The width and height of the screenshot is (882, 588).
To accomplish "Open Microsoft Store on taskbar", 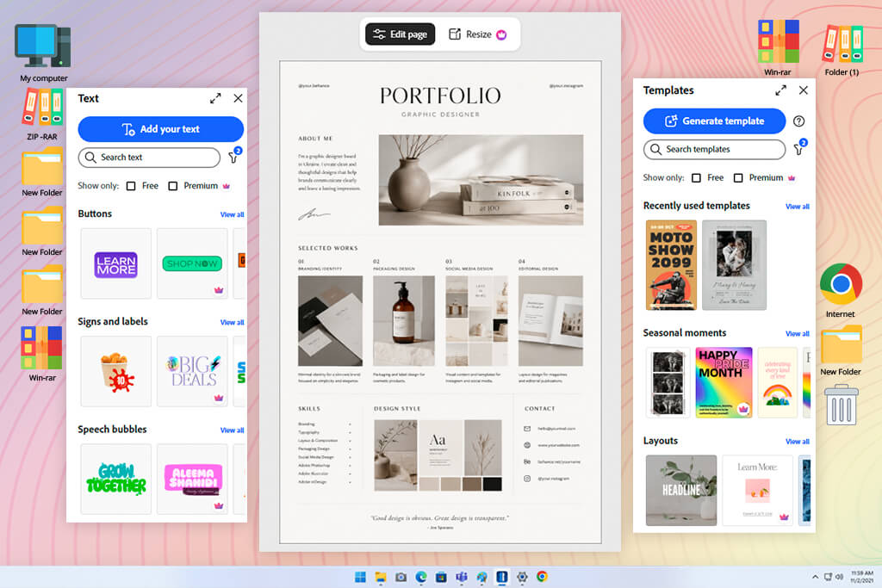I will coord(441,577).
